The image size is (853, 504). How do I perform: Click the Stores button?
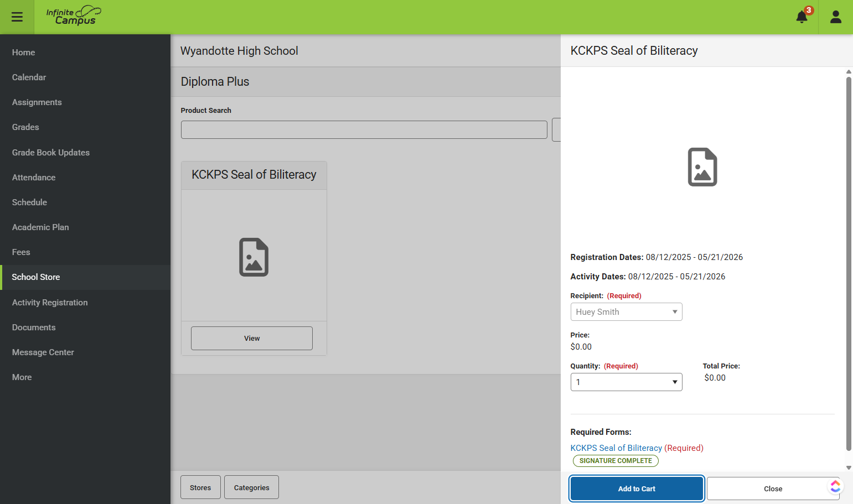point(200,487)
